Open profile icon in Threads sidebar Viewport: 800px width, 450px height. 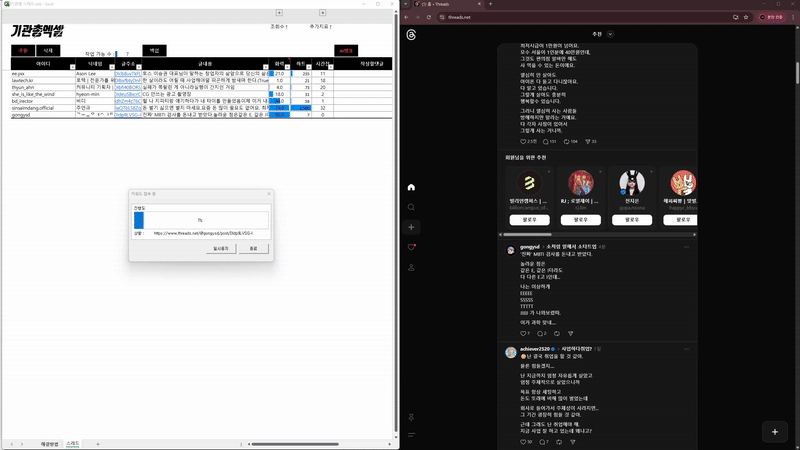coord(411,267)
